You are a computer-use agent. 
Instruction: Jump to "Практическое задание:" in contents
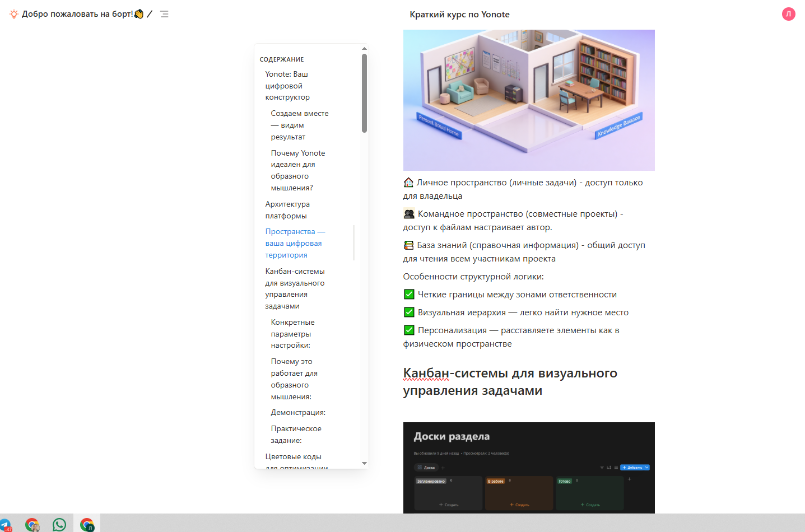coord(296,435)
